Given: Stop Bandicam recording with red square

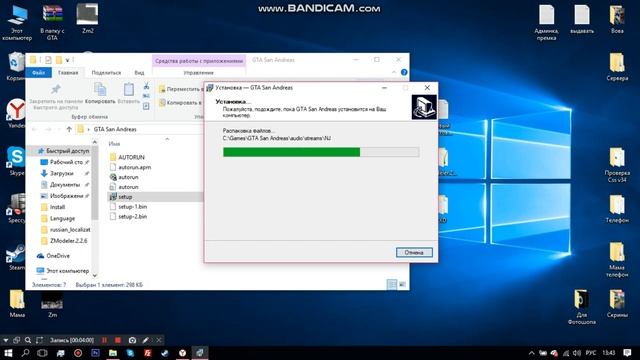Looking at the screenshot, I should coord(118,340).
